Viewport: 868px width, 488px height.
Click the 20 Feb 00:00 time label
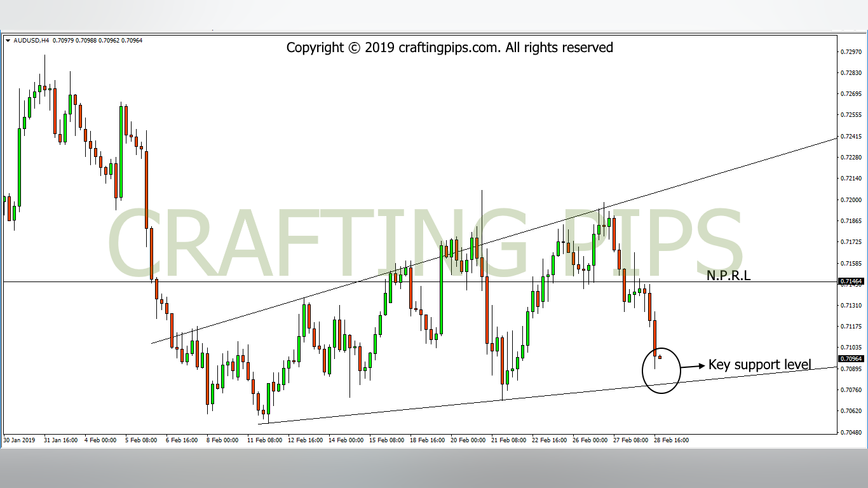(468, 440)
